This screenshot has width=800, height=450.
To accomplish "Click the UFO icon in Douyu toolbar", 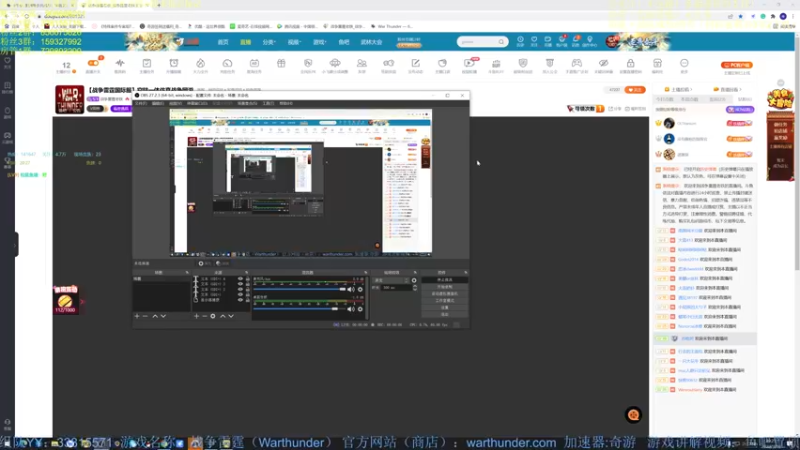I will coord(335,63).
